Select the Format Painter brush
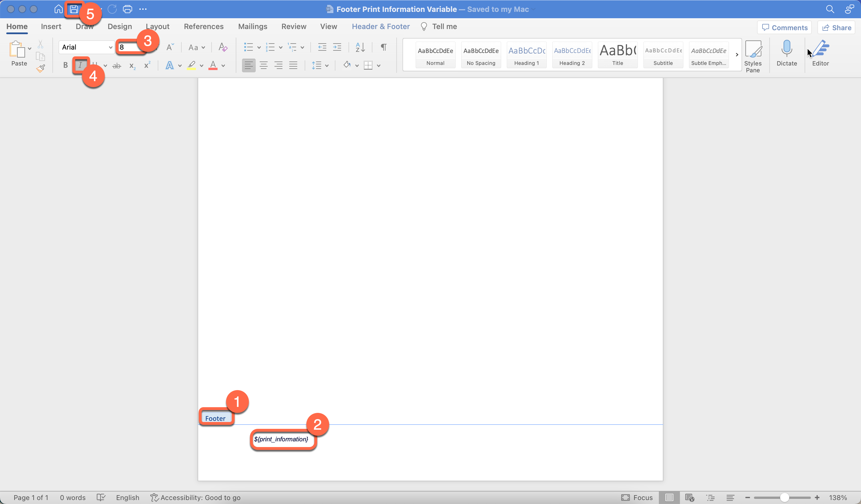The image size is (861, 504). click(x=40, y=68)
